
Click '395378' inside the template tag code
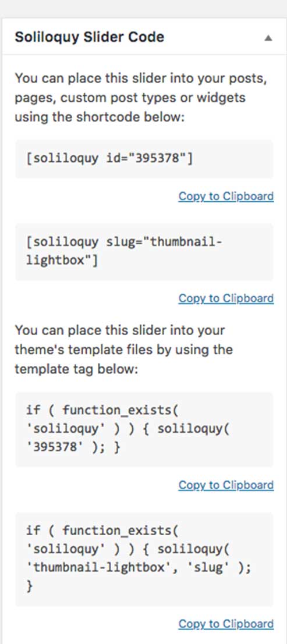pyautogui.click(x=54, y=447)
